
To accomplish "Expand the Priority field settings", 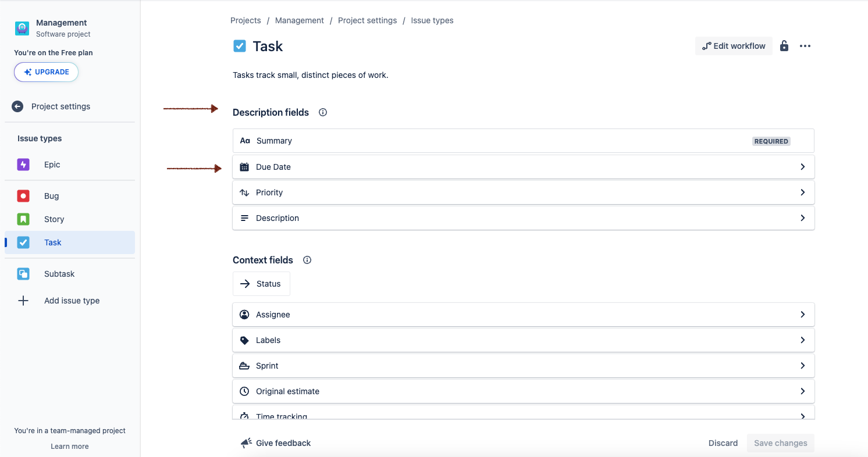I will point(802,192).
